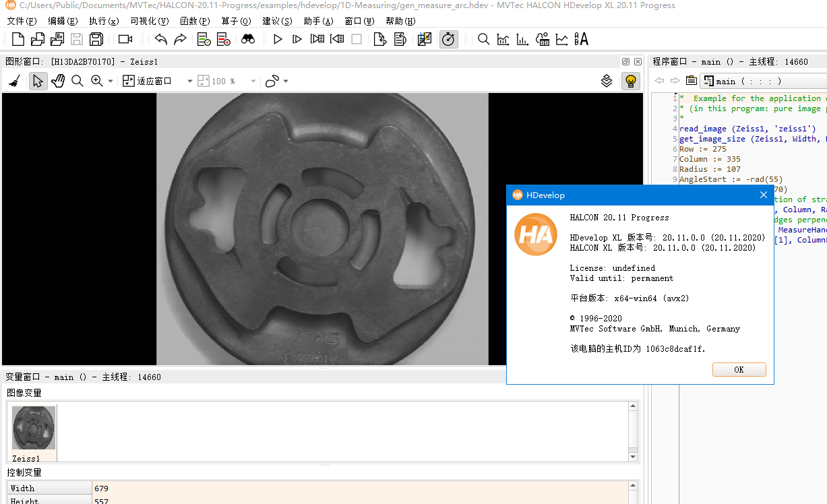Run the program with the Run toolbar icon
The width and height of the screenshot is (827, 504).
tap(278, 39)
